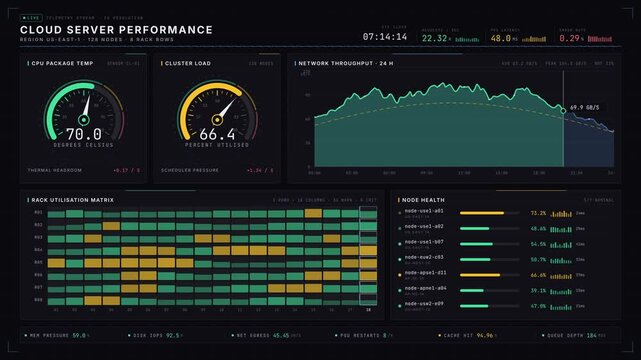Click the 47.0% value for node-usw2-e09
Image resolution: width=641 pixels, height=360 pixels.
[x=538, y=306]
